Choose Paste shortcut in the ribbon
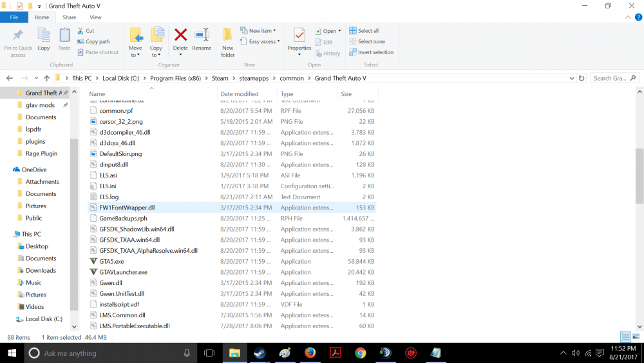 pyautogui.click(x=98, y=52)
